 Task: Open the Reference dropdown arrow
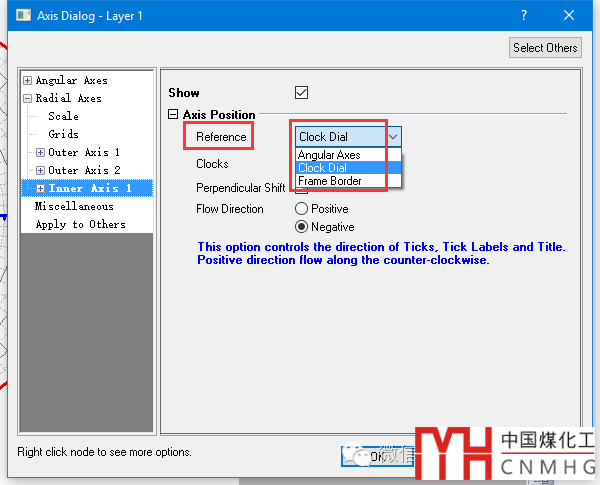(x=393, y=137)
